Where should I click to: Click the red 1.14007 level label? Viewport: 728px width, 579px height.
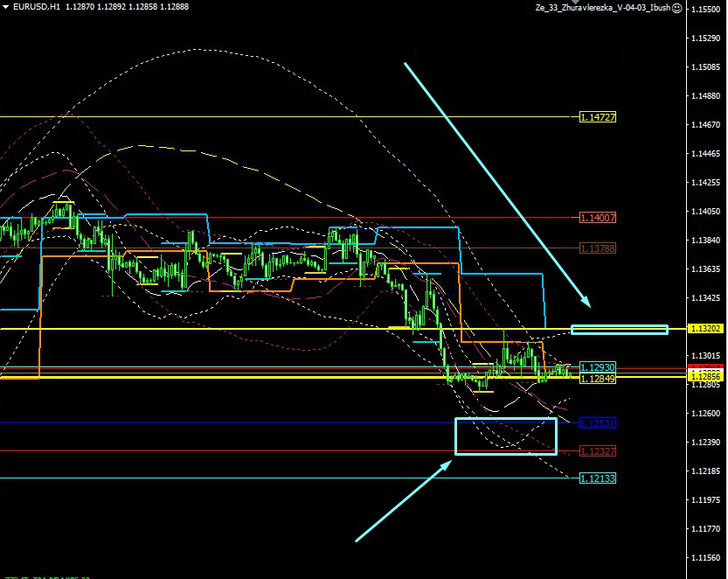[x=598, y=218]
